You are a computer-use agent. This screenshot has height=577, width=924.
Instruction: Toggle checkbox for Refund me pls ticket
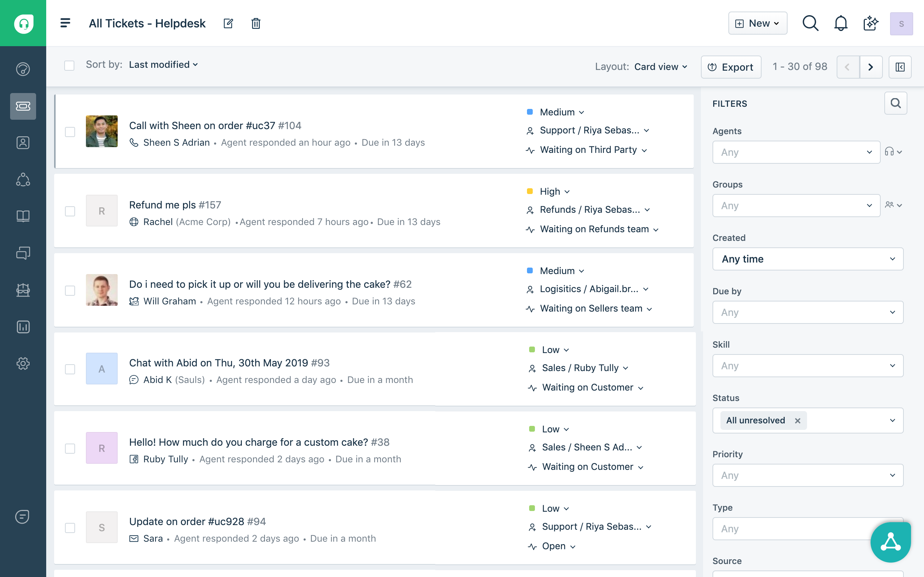pyautogui.click(x=70, y=211)
